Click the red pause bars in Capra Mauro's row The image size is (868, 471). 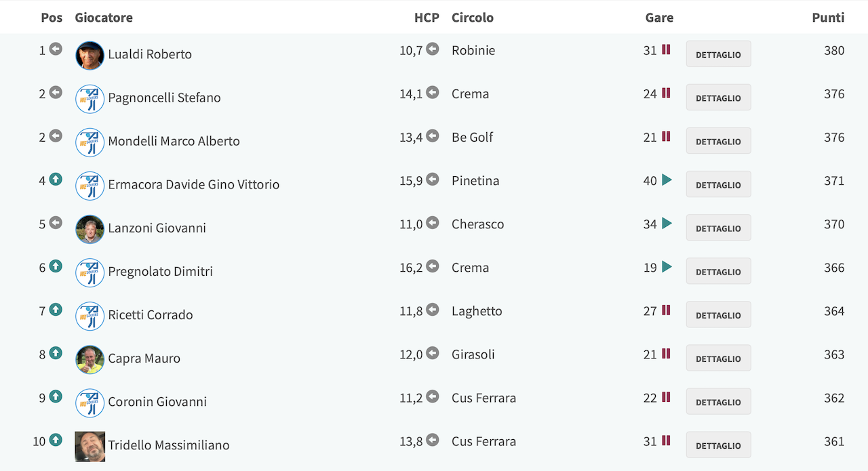coord(666,354)
